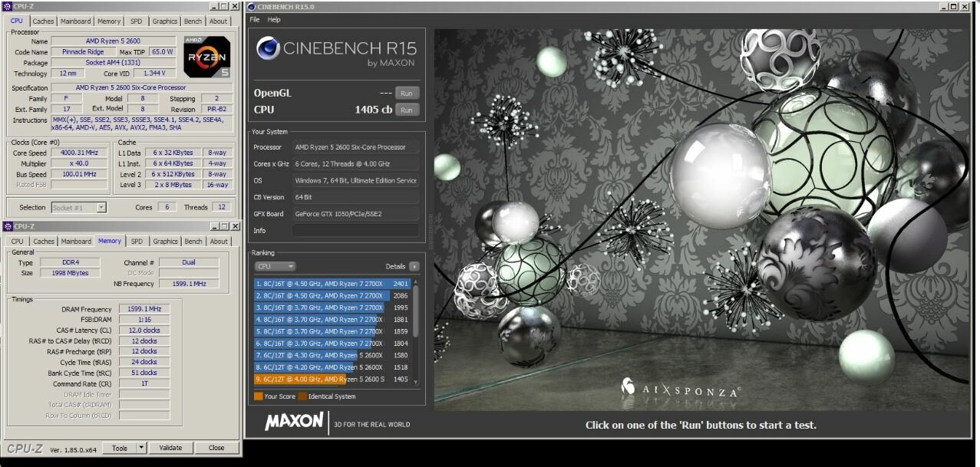Viewport: 980px width, 467px height.
Task: Open the Socket #1 selection dropdown
Action: point(78,208)
